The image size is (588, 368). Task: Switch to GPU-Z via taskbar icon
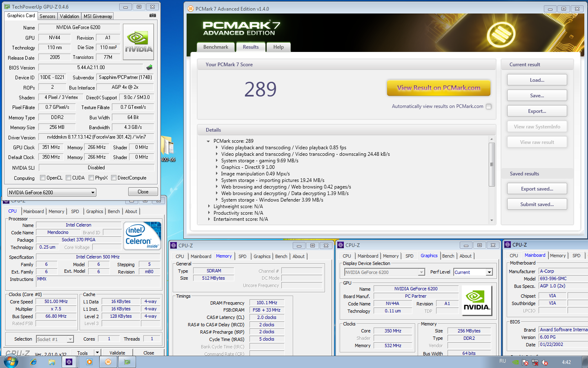(127, 362)
